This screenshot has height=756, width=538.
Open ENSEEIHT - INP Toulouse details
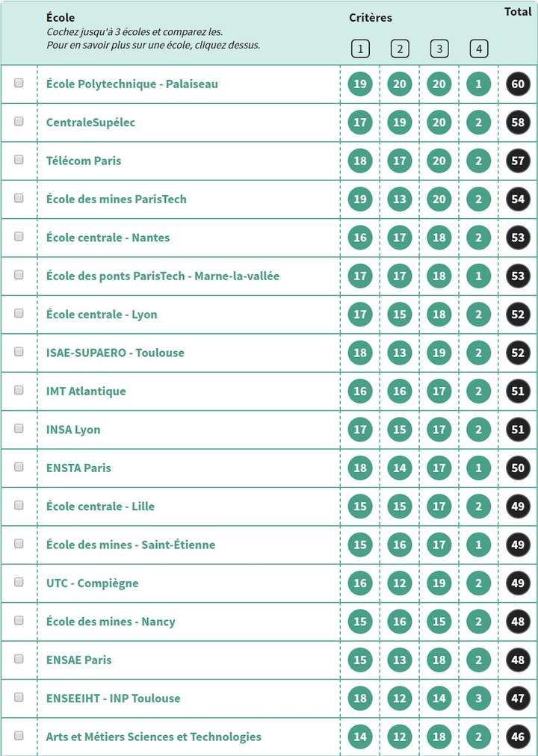click(x=113, y=698)
